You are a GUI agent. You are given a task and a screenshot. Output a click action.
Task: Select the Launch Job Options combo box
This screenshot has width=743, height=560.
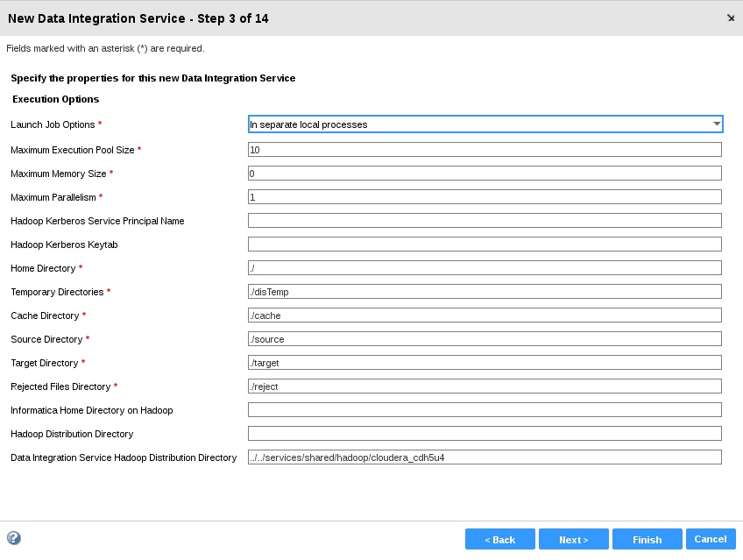485,124
